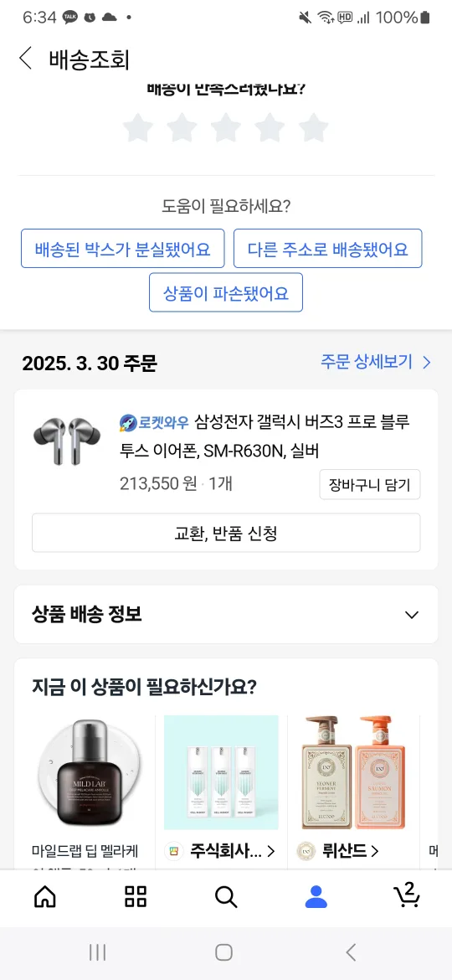Tap 상품이 파손됐어요 button
The width and height of the screenshot is (452, 980).
click(226, 292)
